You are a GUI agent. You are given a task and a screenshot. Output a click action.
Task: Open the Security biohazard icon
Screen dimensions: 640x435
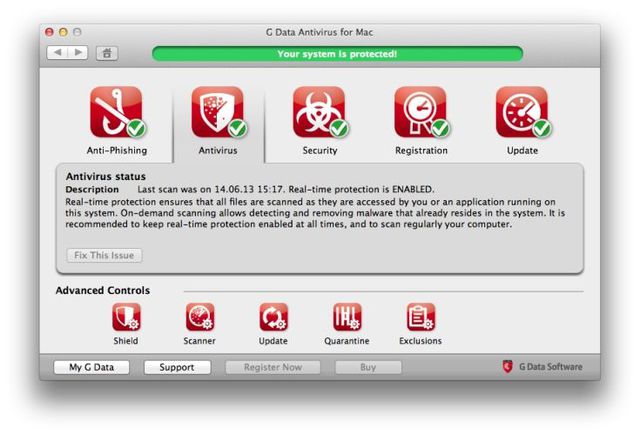pos(320,112)
